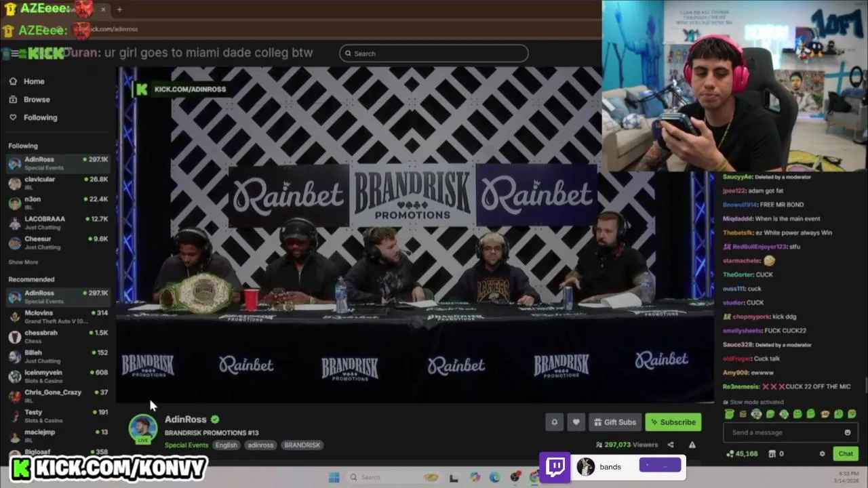Click the Gift Subs button
Screen dimensions: 868x488
click(x=615, y=422)
